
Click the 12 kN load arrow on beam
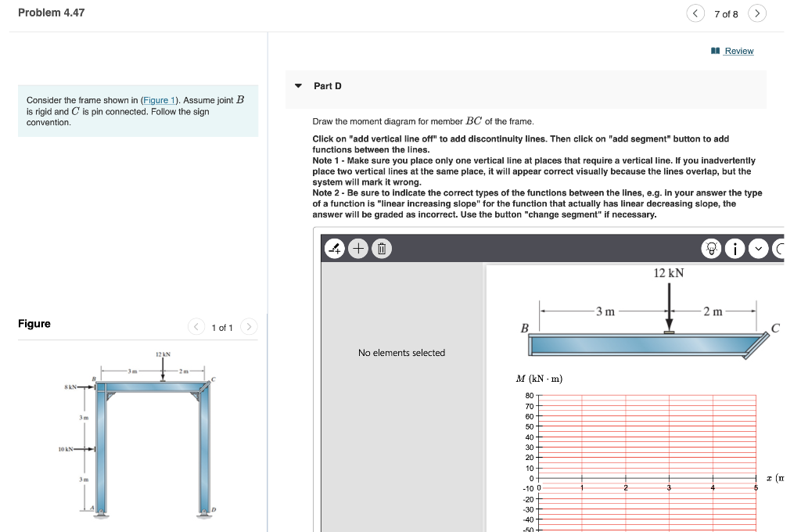tap(669, 307)
